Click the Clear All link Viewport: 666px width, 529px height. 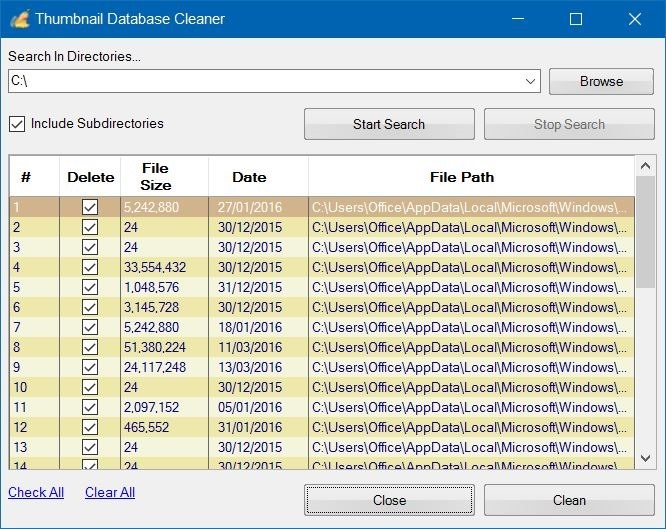coord(110,492)
